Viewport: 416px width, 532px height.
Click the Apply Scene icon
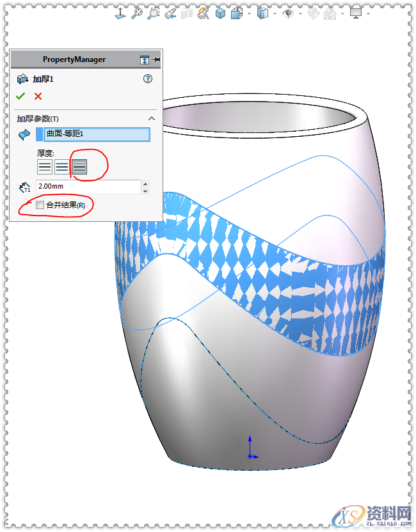330,13
